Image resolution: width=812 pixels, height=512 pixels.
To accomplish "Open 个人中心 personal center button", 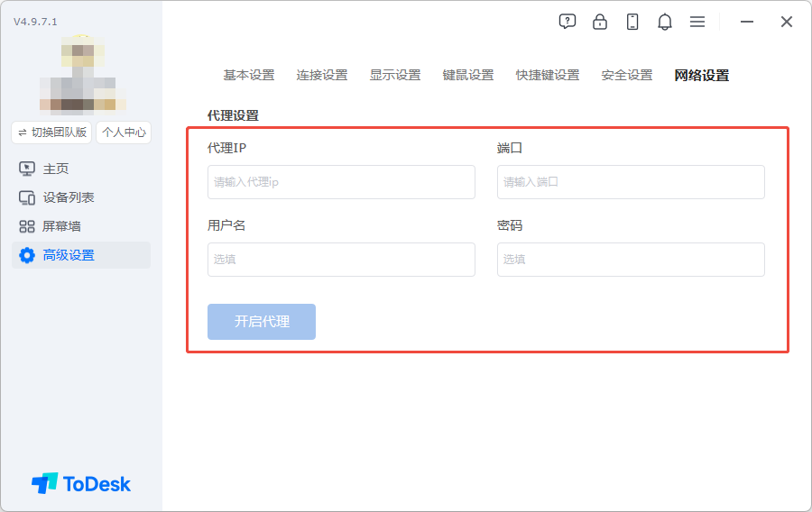I will [x=124, y=133].
